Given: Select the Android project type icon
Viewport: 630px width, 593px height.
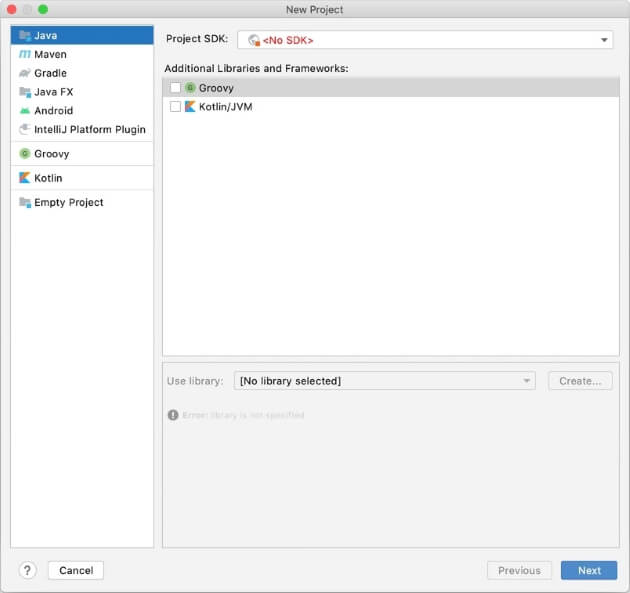Looking at the screenshot, I should point(25,111).
